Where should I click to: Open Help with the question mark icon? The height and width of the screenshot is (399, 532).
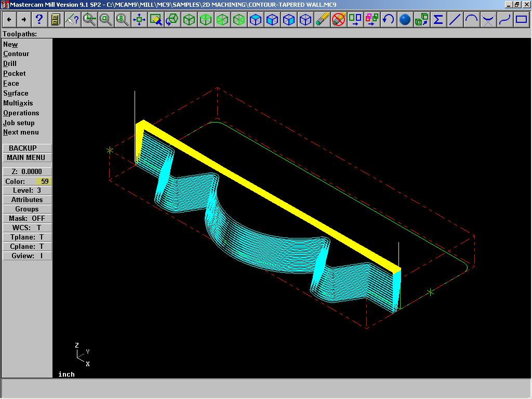click(39, 20)
